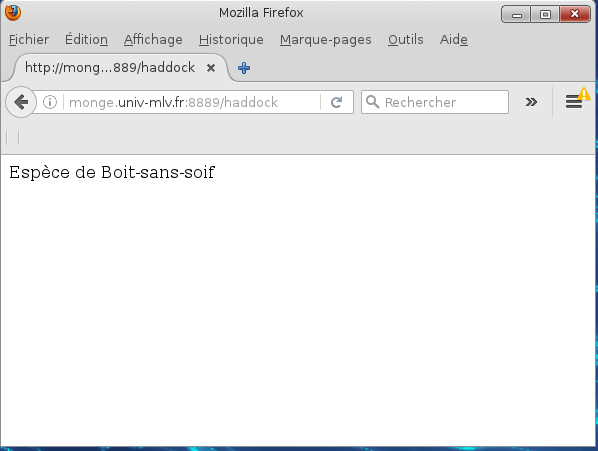Open the Aide menu

[x=454, y=40]
